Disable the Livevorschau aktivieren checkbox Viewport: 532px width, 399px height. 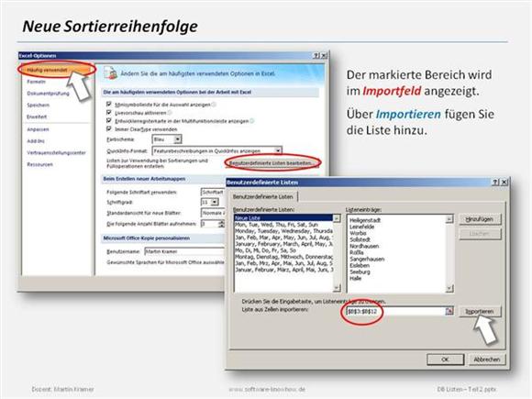pyautogui.click(x=109, y=112)
